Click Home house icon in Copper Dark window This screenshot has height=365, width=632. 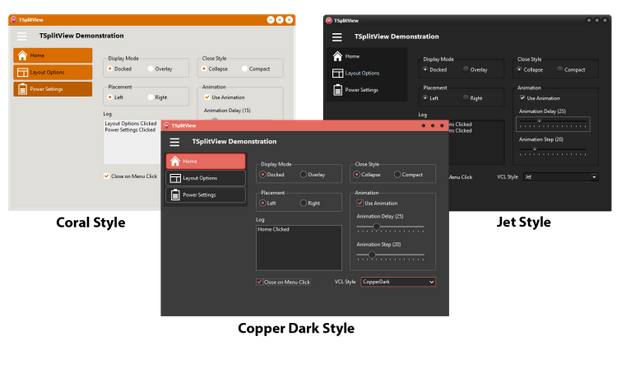(x=175, y=161)
